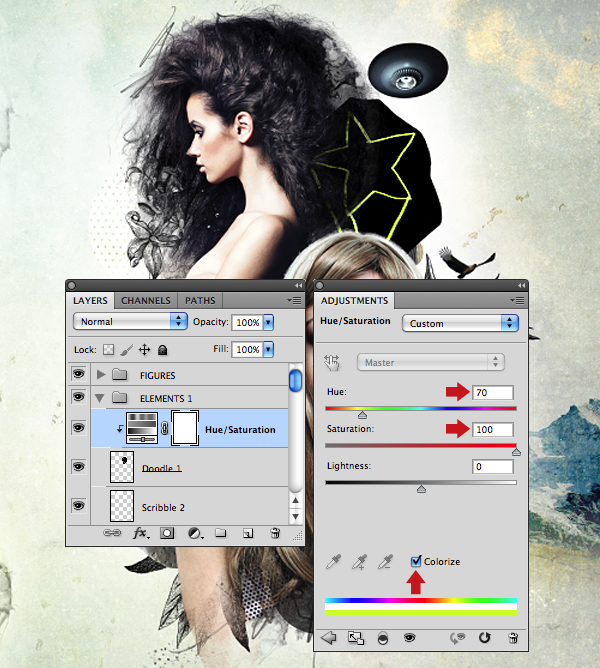Image resolution: width=600 pixels, height=668 pixels.
Task: Click the Saturation value field
Action: point(493,429)
